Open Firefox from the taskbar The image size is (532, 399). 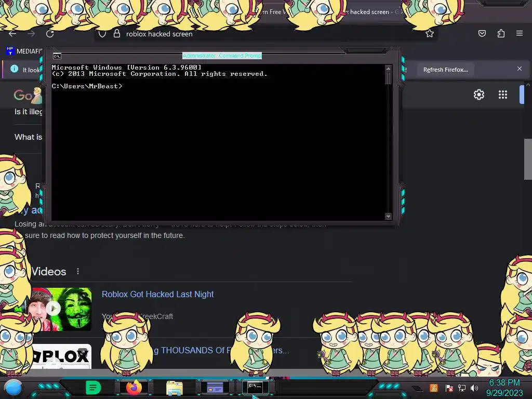pyautogui.click(x=134, y=388)
